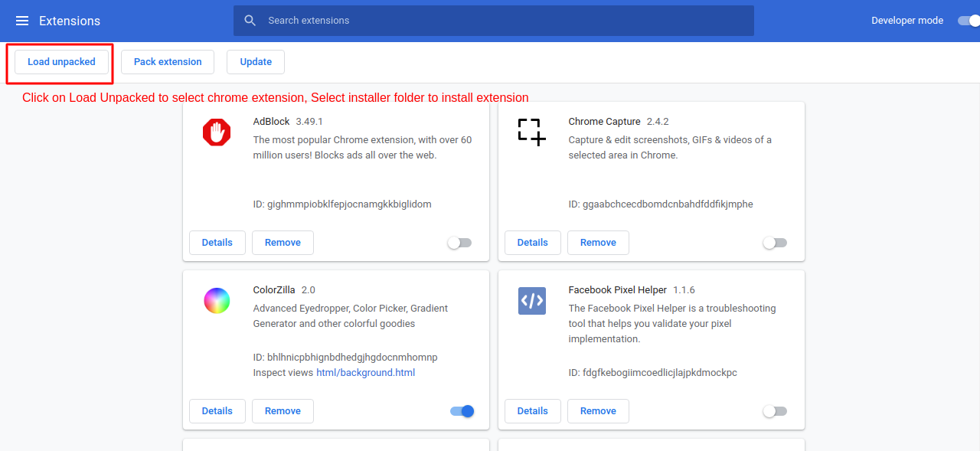Click Chrome Capture version 2.4.2
This screenshot has width=980, height=451.
pyautogui.click(x=658, y=122)
